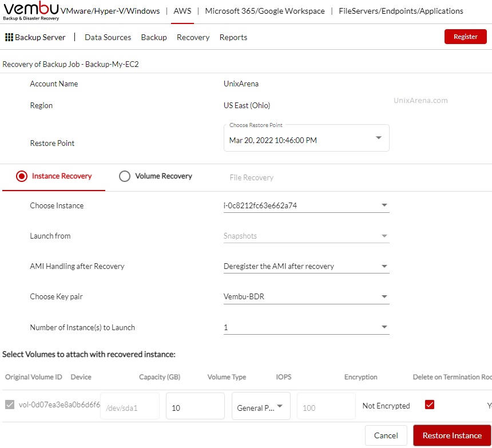Toggle the Delete on Termination checkbox
This screenshot has height=448, width=492.
coord(430,405)
